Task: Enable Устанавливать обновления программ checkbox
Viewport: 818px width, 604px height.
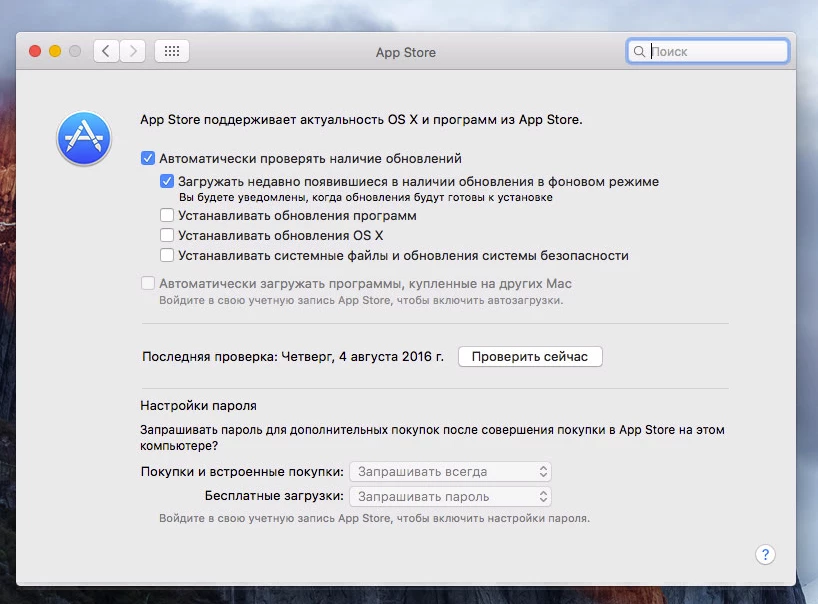Action: click(x=166, y=215)
